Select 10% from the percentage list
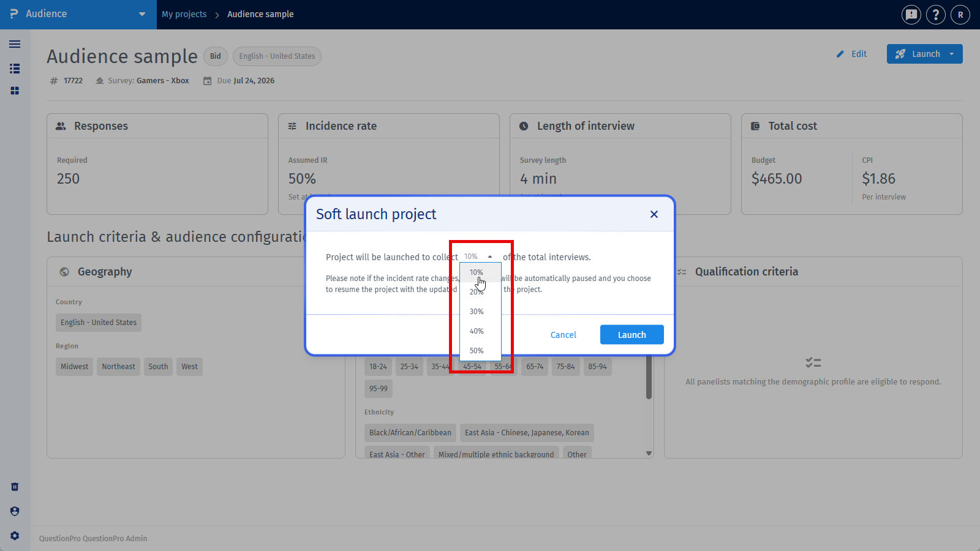 [x=480, y=272]
